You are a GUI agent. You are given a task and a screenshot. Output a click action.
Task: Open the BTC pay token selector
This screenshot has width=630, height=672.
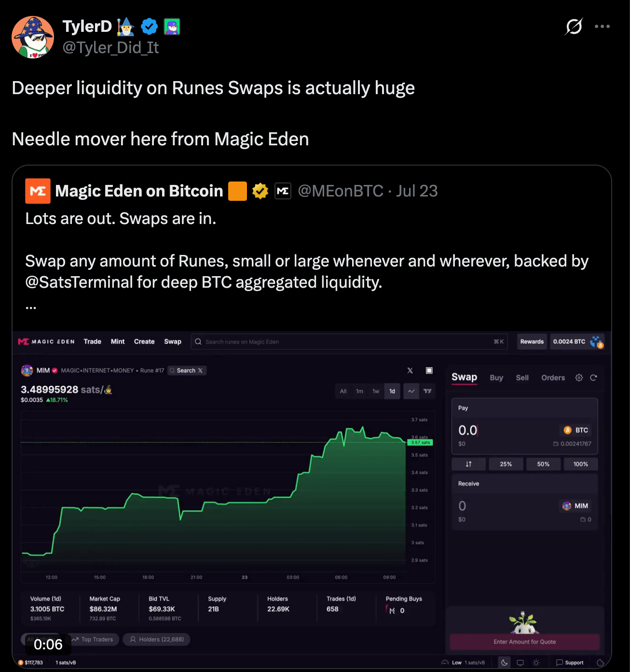(x=576, y=430)
